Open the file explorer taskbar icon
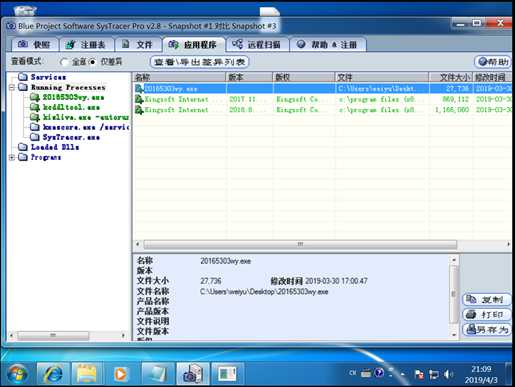This screenshot has width=515, height=387. [87, 374]
